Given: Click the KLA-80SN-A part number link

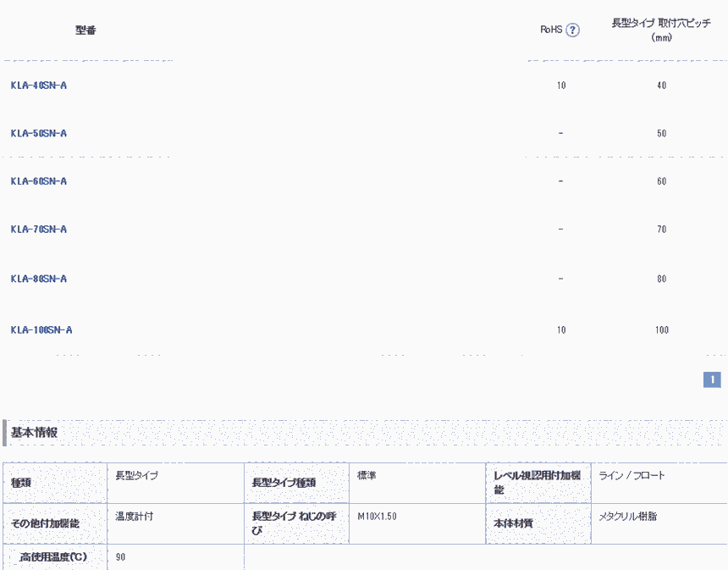Looking at the screenshot, I should tap(39, 279).
